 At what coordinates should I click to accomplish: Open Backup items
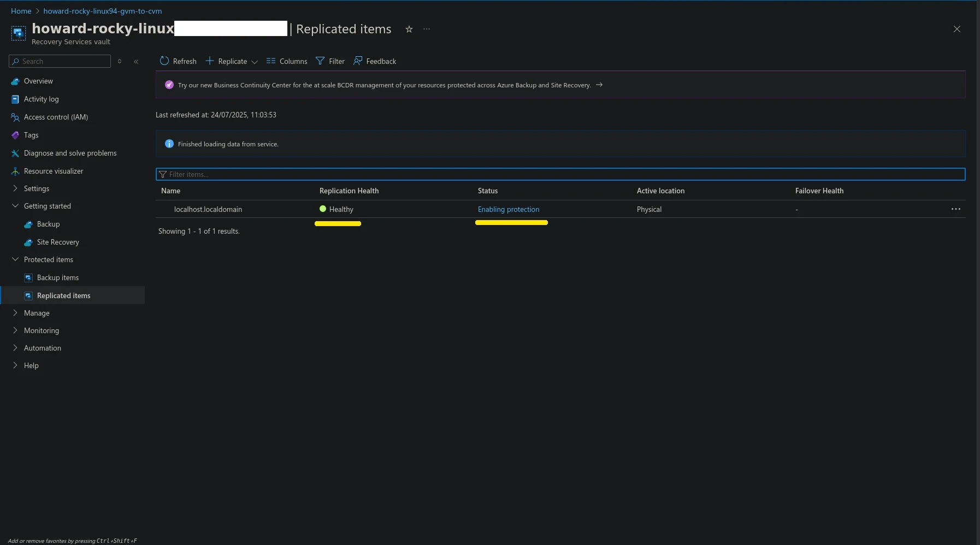tap(58, 277)
